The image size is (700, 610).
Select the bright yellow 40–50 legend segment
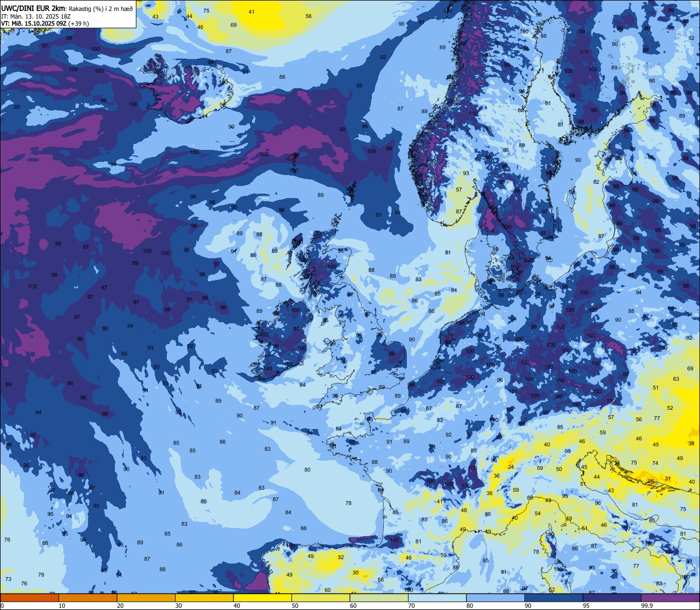[x=262, y=597]
